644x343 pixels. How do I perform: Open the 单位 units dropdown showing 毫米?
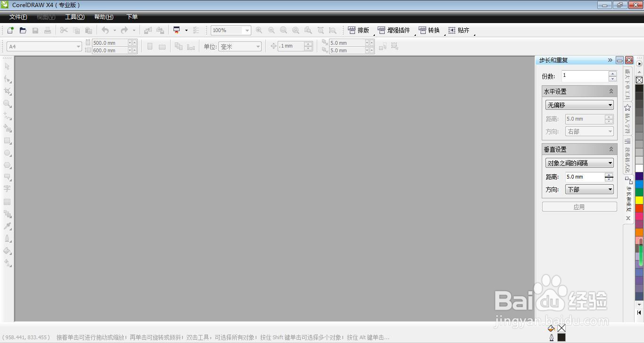257,46
